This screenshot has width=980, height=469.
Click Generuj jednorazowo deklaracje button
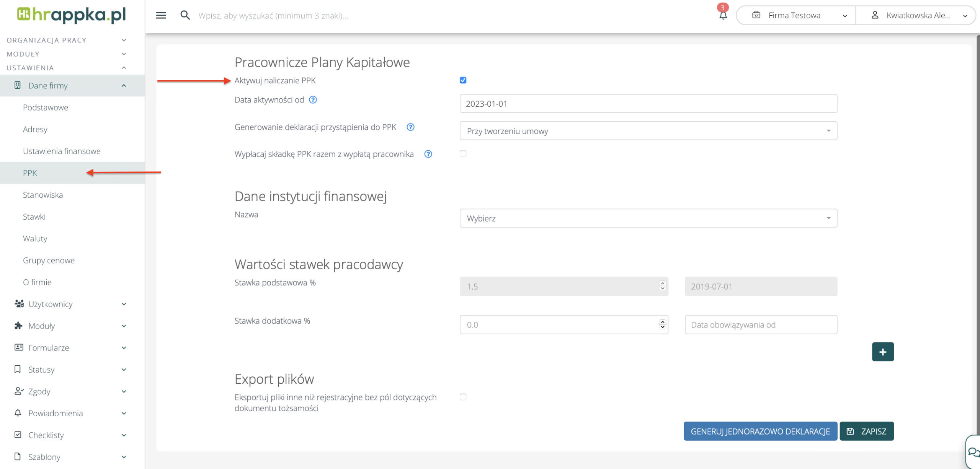pyautogui.click(x=760, y=431)
